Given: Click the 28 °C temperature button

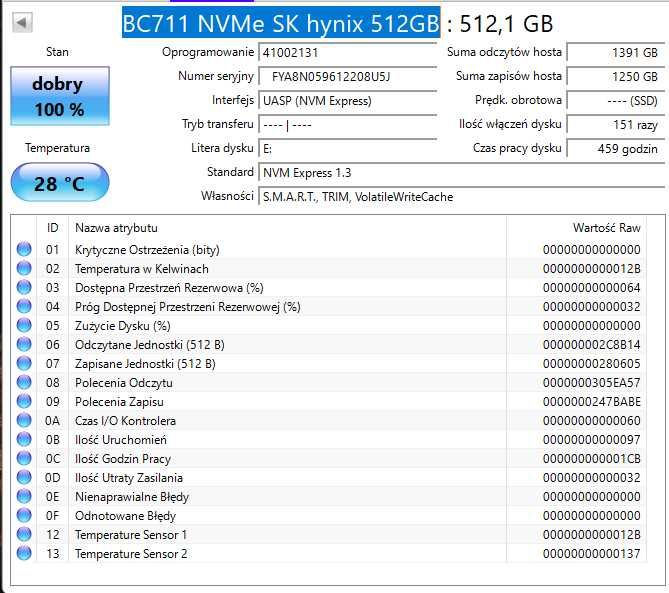Looking at the screenshot, I should pyautogui.click(x=60, y=183).
